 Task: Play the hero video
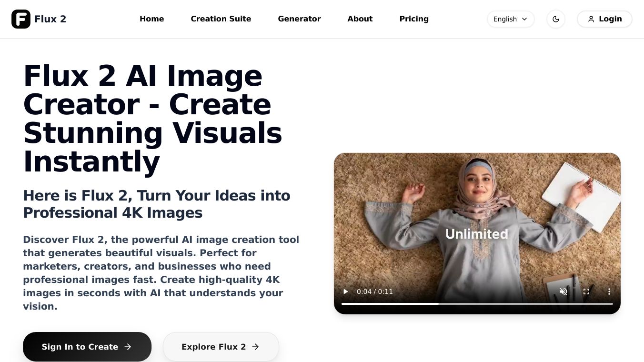click(x=346, y=292)
